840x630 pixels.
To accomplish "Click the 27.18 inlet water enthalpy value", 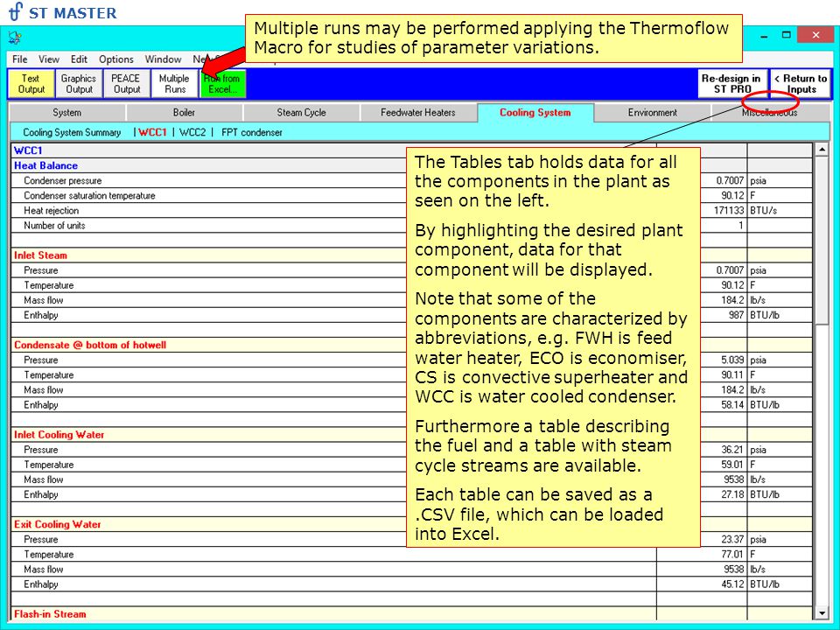I will pyautogui.click(x=733, y=494).
